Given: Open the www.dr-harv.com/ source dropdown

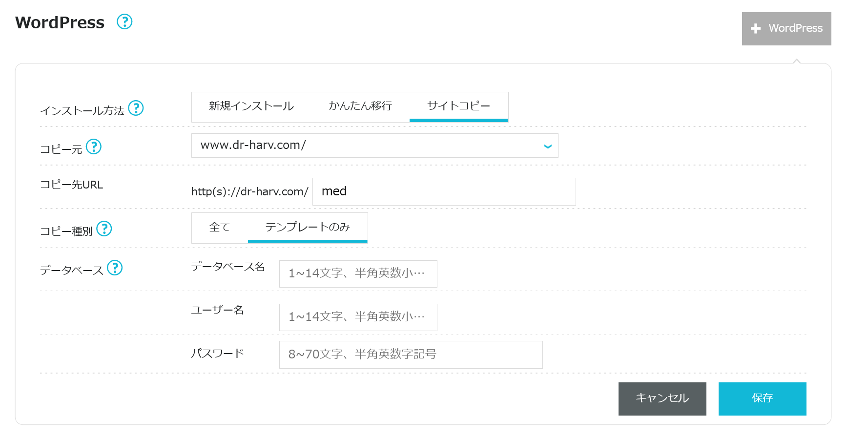Looking at the screenshot, I should (x=366, y=146).
